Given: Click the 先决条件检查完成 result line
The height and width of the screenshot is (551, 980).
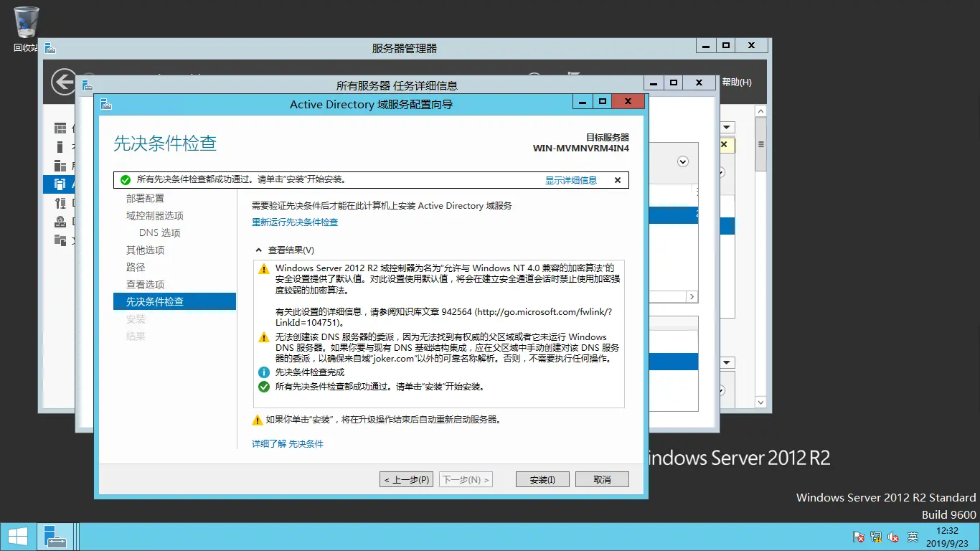Looking at the screenshot, I should [x=310, y=372].
